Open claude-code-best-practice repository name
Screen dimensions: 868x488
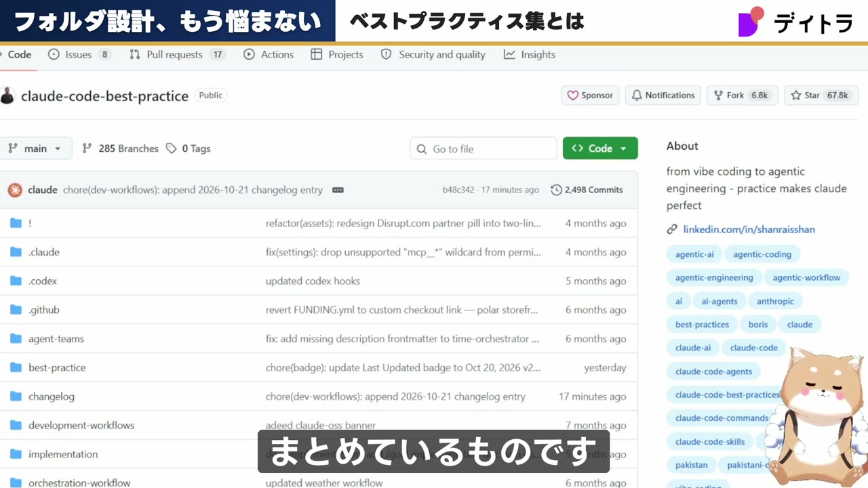coord(104,96)
